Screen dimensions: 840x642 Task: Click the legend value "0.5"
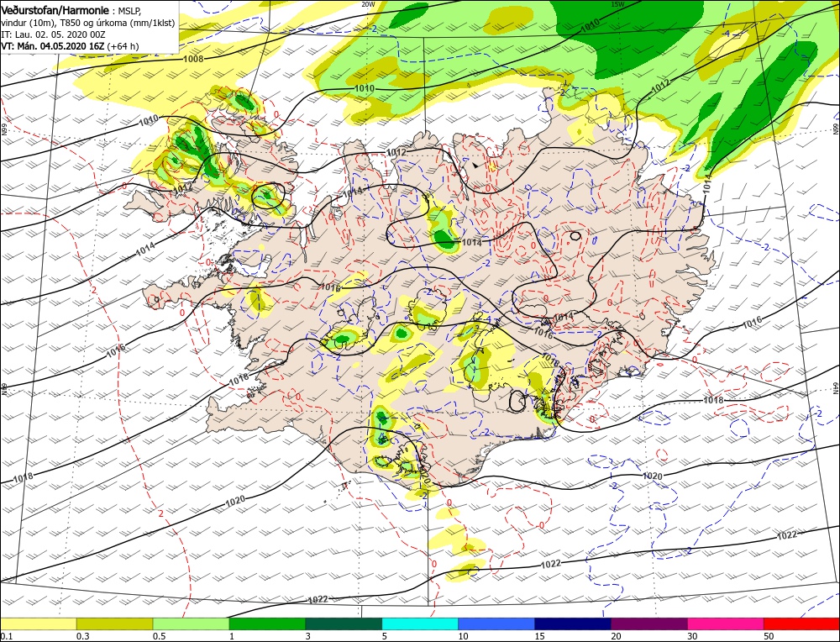click(x=159, y=636)
